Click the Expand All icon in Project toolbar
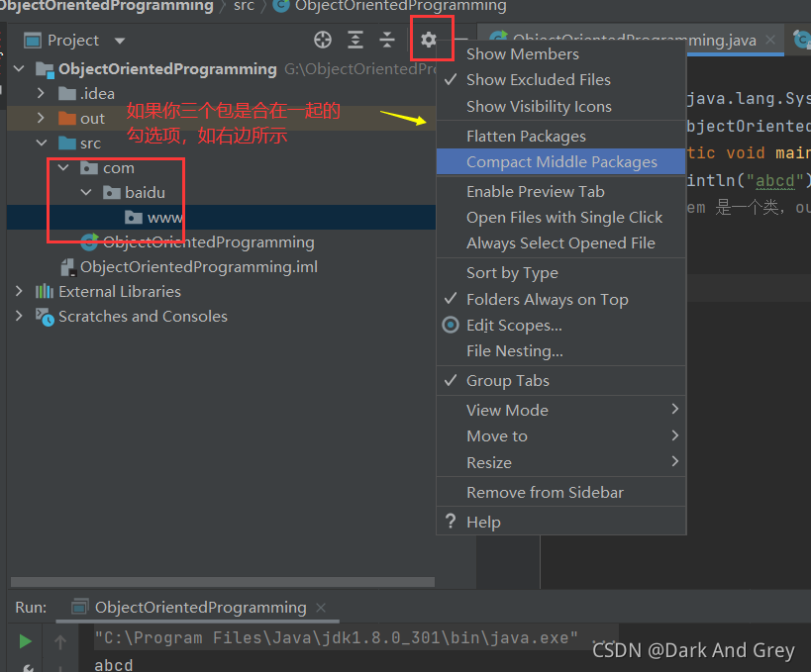811x672 pixels. click(x=355, y=40)
